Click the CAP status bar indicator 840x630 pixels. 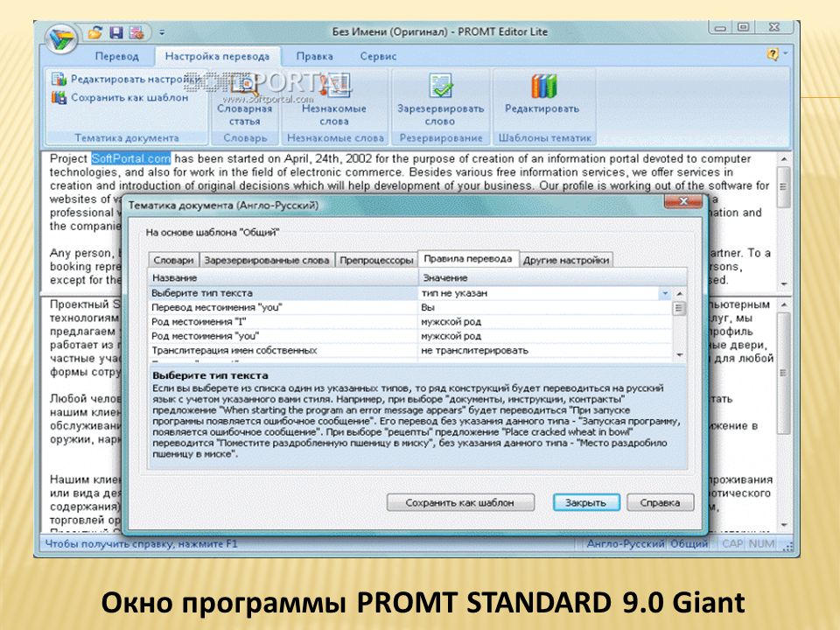pyautogui.click(x=732, y=543)
